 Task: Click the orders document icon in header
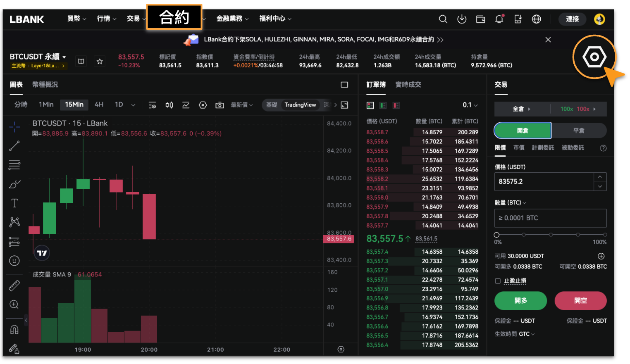click(518, 19)
